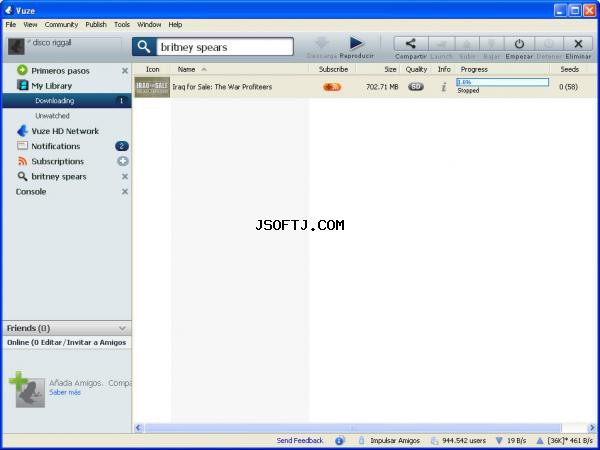This screenshot has width=600, height=450.
Task: Select the britney spears sidebar search
Action: pos(59,177)
